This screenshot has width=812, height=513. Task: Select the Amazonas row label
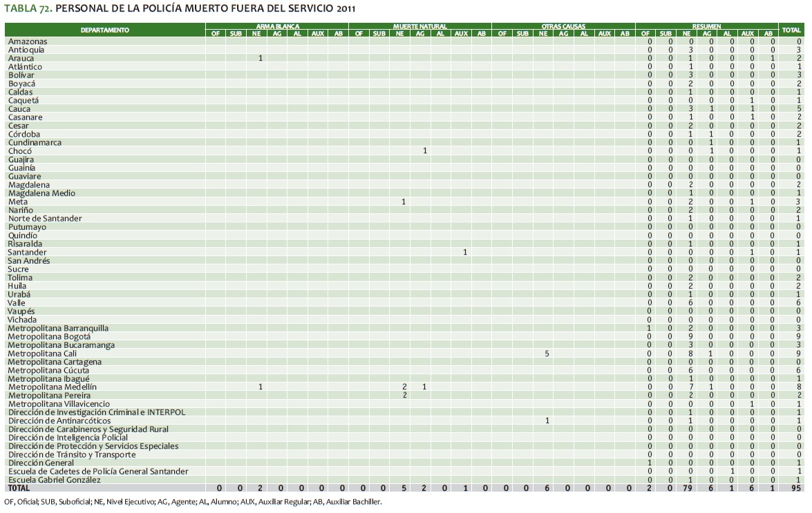tap(28, 41)
